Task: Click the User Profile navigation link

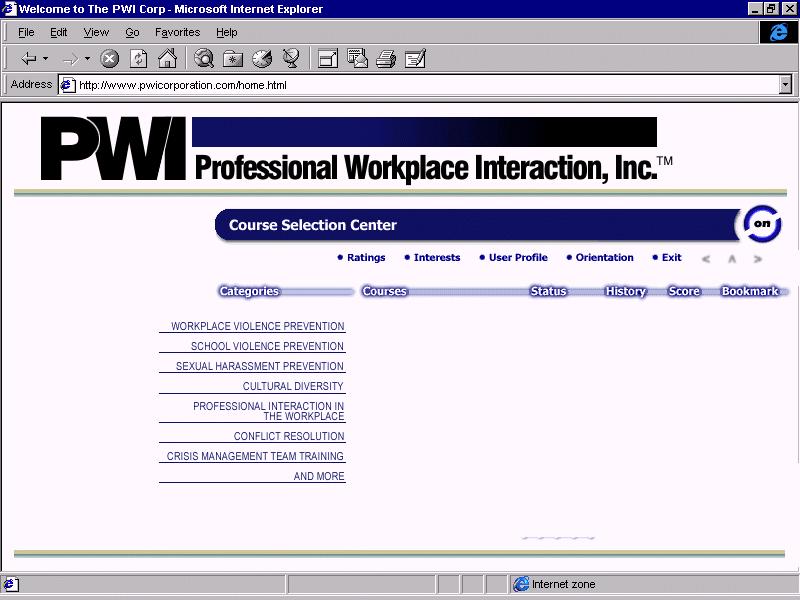Action: pos(517,257)
